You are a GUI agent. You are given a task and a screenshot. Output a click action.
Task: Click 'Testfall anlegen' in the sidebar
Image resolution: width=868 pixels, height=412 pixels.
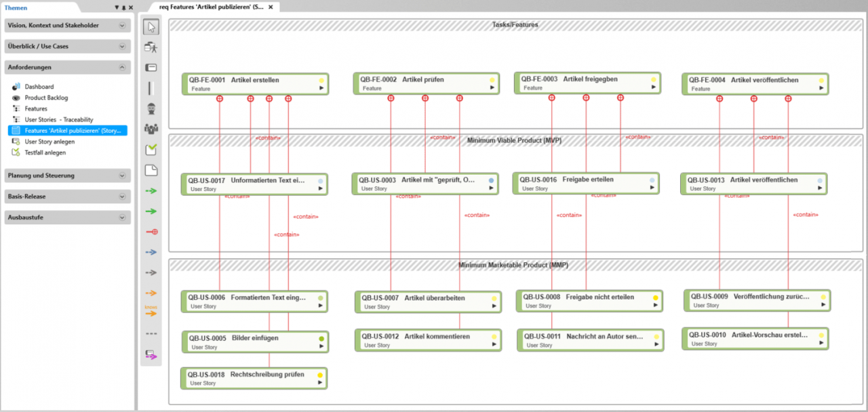tap(45, 152)
